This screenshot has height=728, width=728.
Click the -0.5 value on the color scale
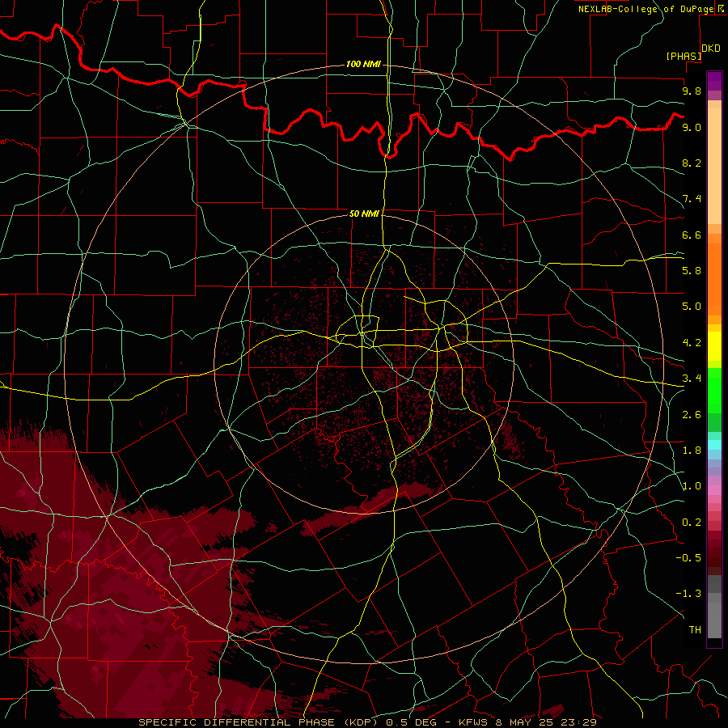[688, 558]
